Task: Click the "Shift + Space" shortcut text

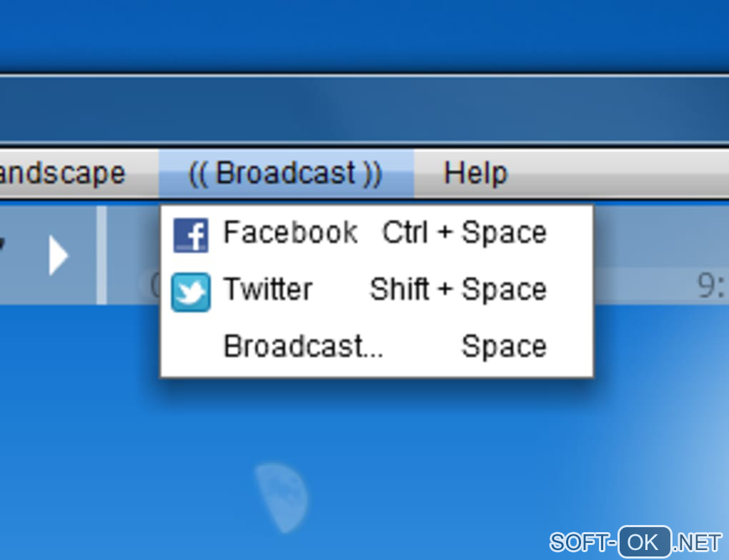Action: [458, 289]
